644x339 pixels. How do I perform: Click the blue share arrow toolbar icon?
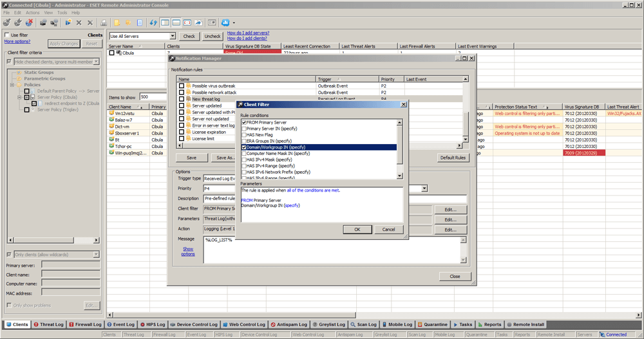pos(198,23)
